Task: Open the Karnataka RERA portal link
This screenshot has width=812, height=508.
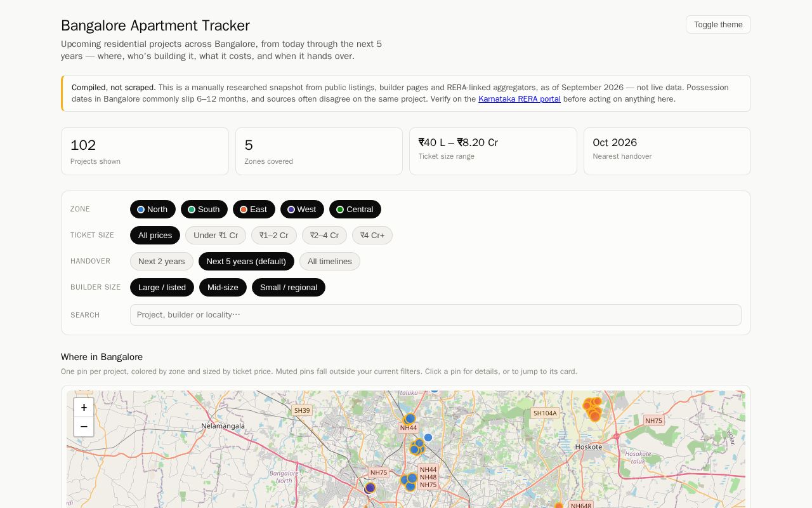Action: point(520,99)
